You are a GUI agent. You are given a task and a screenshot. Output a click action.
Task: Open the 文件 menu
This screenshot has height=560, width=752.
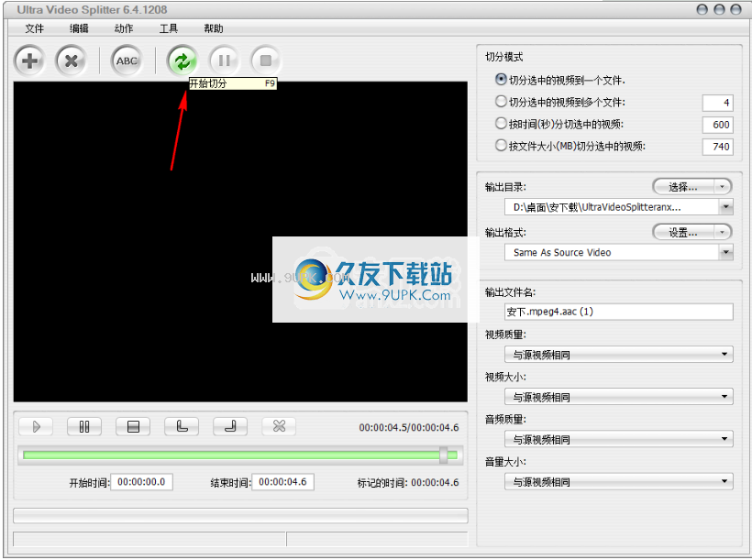(x=34, y=28)
